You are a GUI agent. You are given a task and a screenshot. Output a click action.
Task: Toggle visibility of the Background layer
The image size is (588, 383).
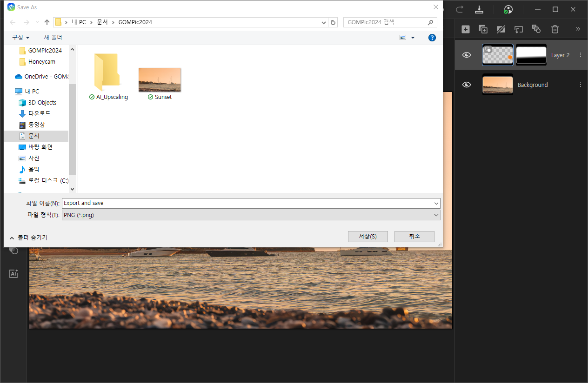pyautogui.click(x=467, y=85)
